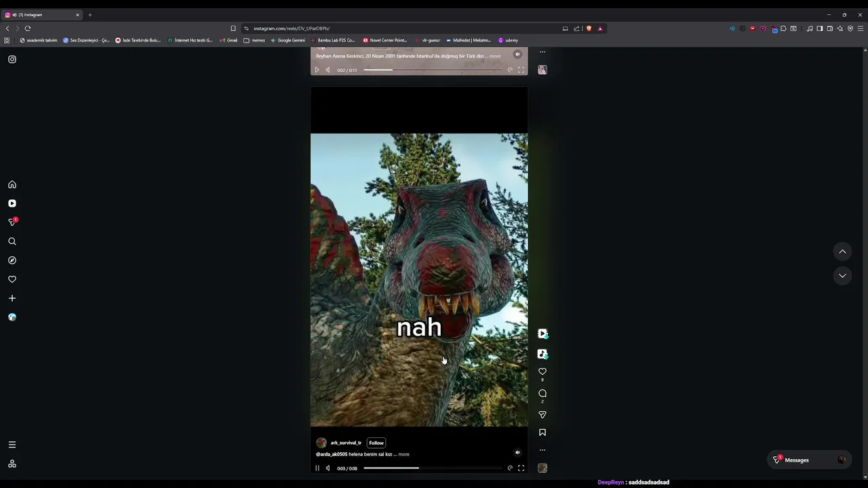Click the audio download icon beside the reel
Image resolution: width=868 pixels, height=488 pixels.
coord(542,354)
